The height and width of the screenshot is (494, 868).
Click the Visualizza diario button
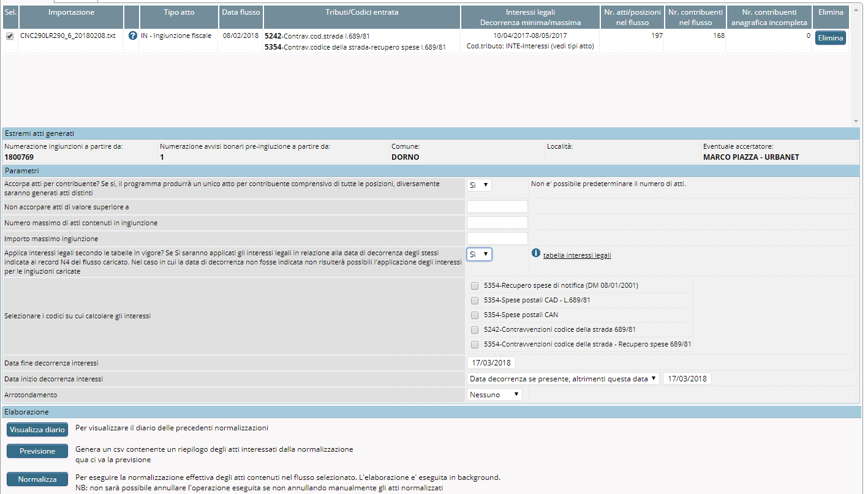(37, 430)
